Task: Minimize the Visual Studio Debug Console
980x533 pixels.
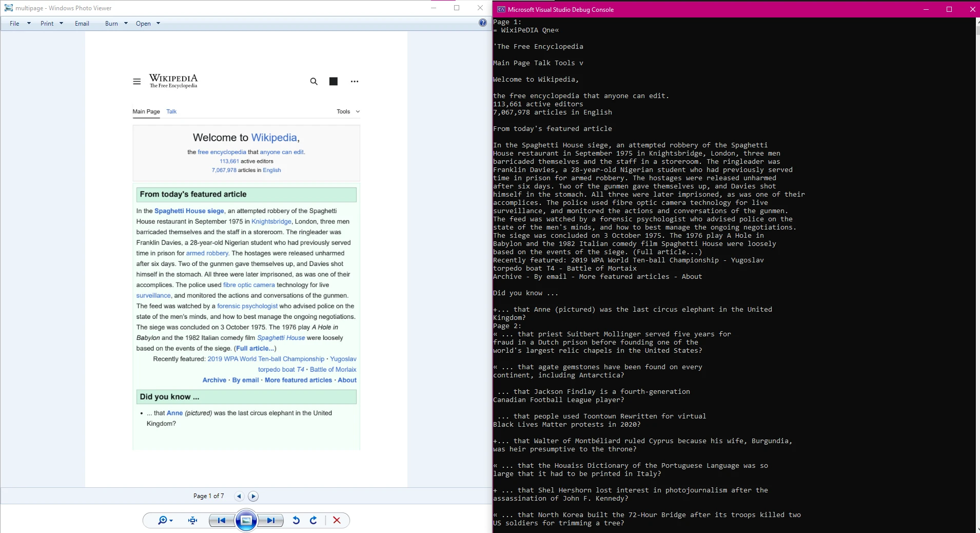Action: click(926, 9)
